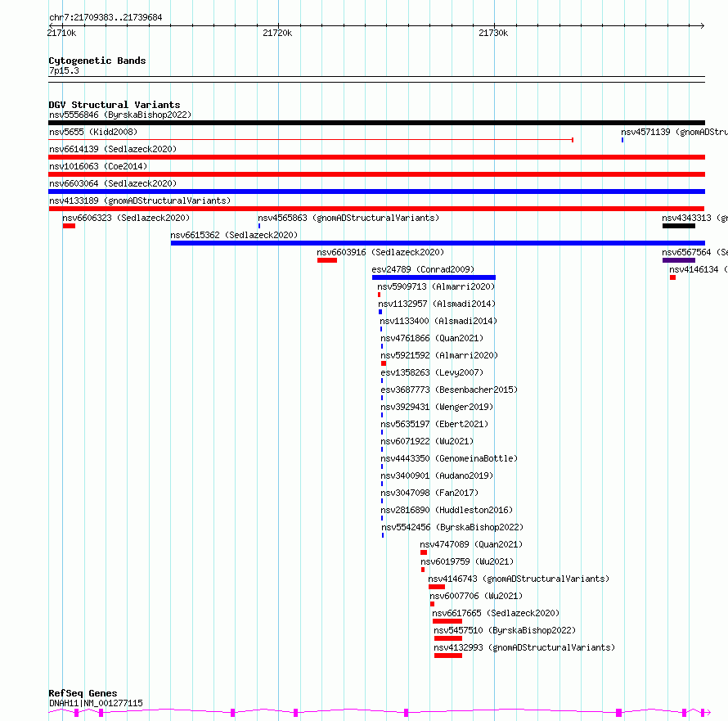Select red bar under nsv6617665
Image resolution: width=728 pixels, height=721 pixels.
(447, 621)
